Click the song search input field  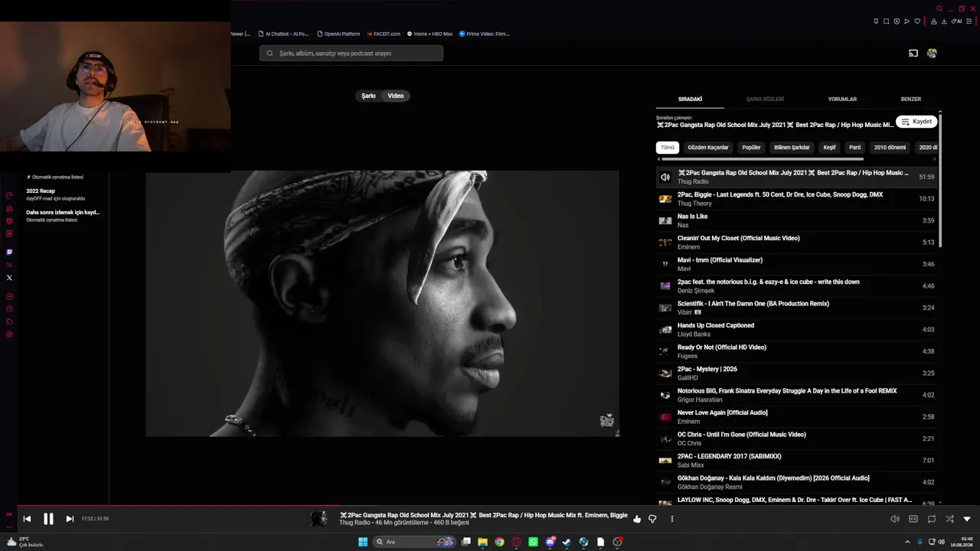coord(351,53)
